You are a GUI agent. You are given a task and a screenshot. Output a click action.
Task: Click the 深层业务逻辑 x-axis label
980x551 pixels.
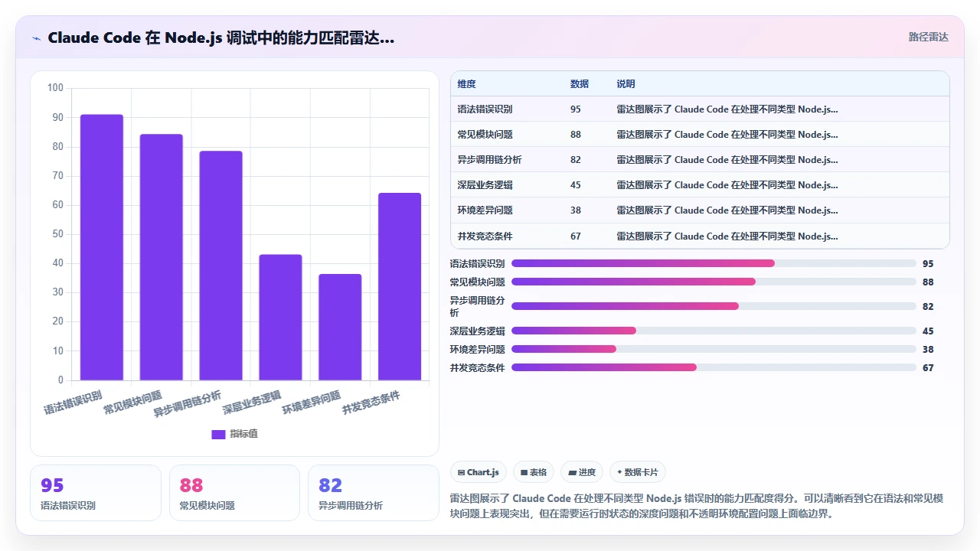click(253, 403)
